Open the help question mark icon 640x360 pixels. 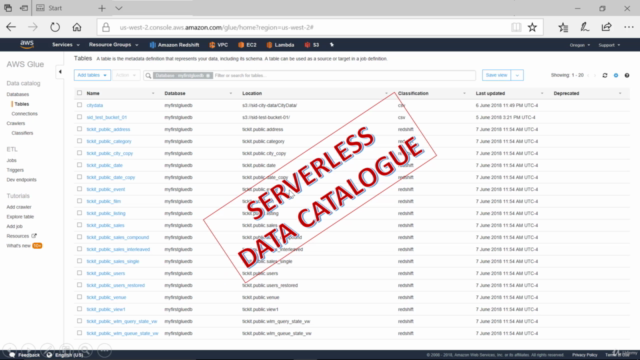(627, 76)
